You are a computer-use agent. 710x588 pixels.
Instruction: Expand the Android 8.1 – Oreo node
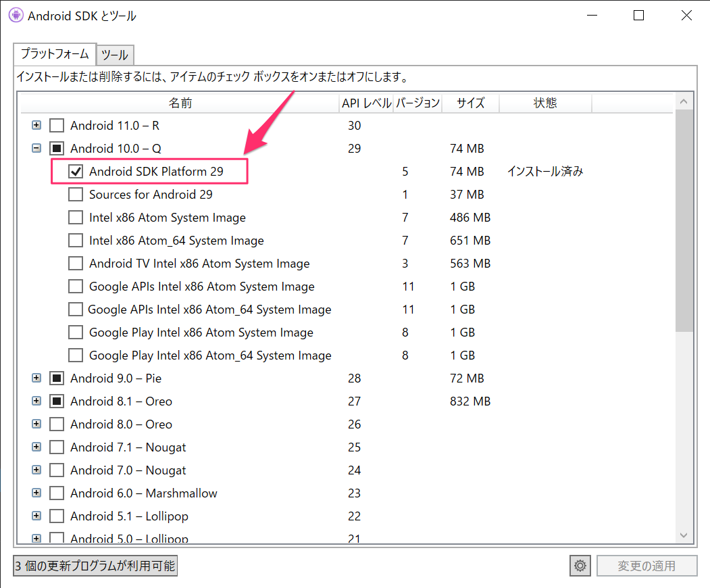click(x=36, y=401)
